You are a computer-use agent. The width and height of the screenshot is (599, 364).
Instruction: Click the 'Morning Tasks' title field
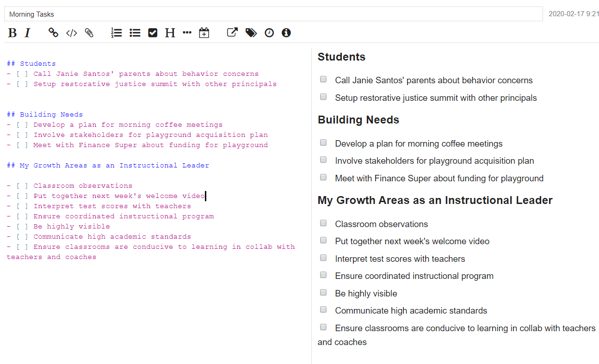coord(273,14)
